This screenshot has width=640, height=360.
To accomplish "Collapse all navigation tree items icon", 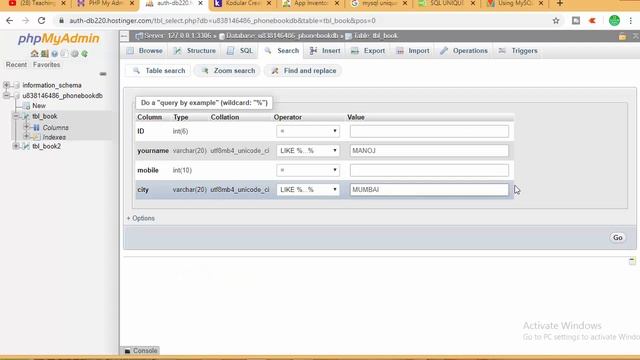I will click(103, 74).
